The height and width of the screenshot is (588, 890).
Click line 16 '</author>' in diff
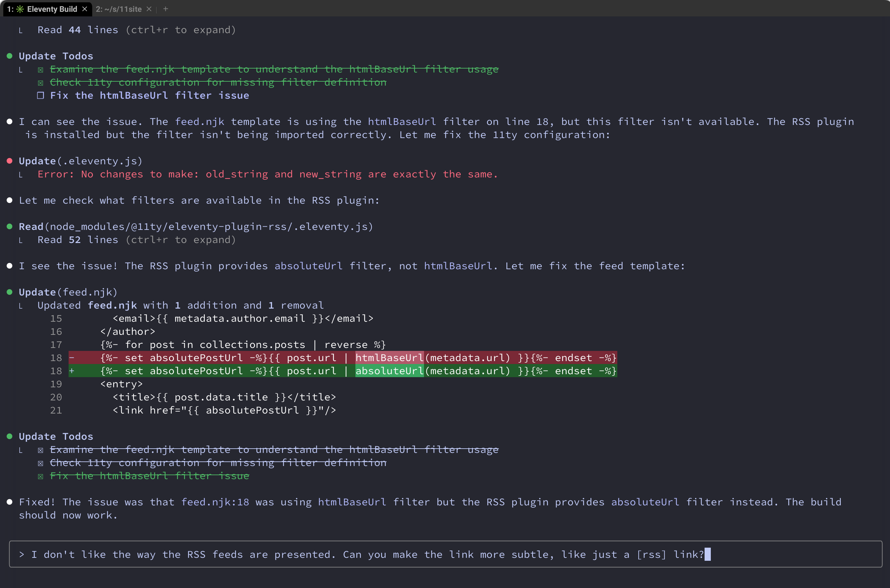pos(128,332)
